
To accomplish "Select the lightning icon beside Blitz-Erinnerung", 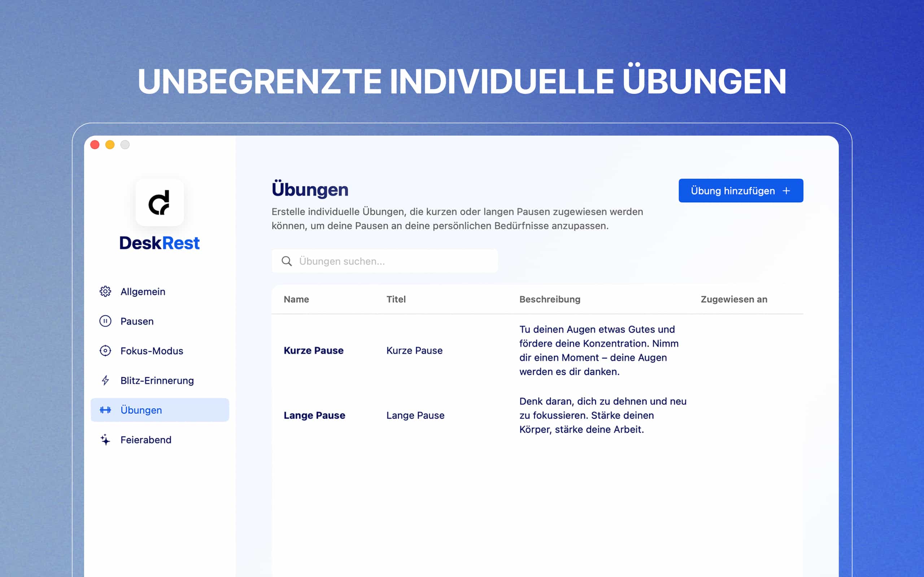I will [105, 380].
